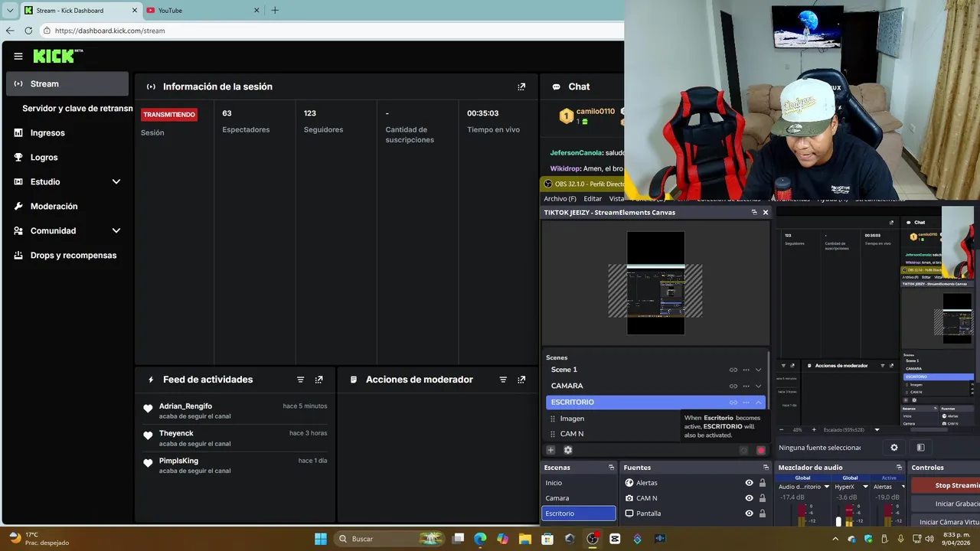Open the three-dot menu for CAMARA scene
The width and height of the screenshot is (980, 551).
pos(746,386)
